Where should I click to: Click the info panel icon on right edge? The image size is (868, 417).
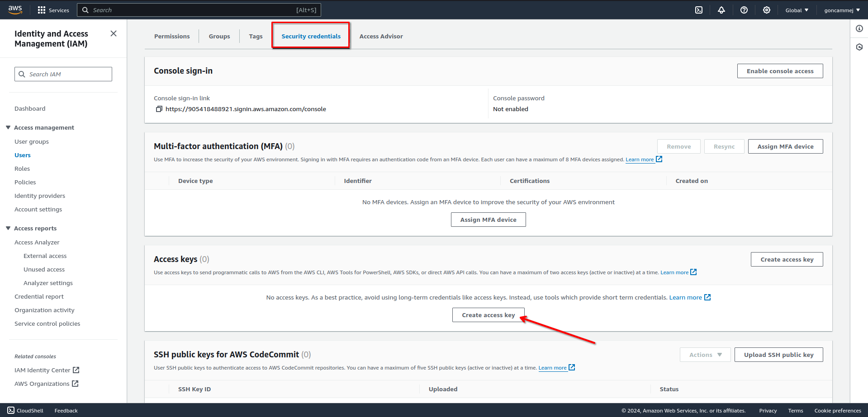pos(859,28)
